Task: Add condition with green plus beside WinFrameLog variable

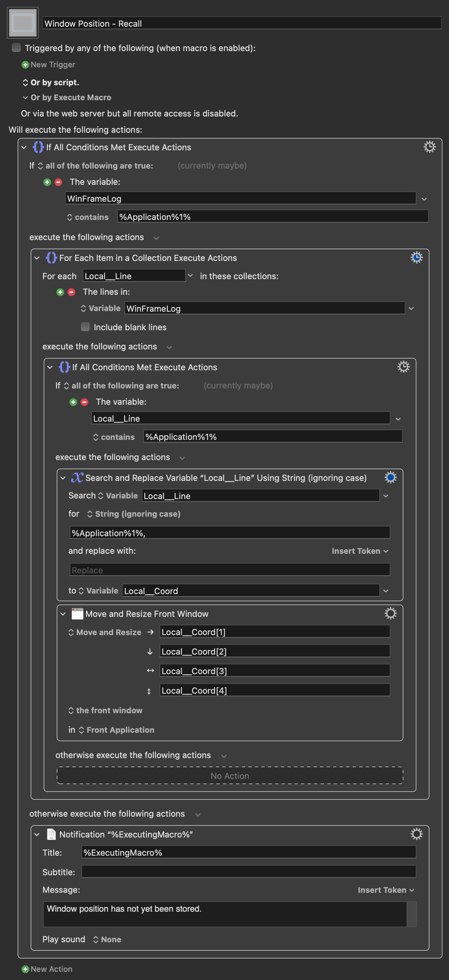Action: coord(47,182)
